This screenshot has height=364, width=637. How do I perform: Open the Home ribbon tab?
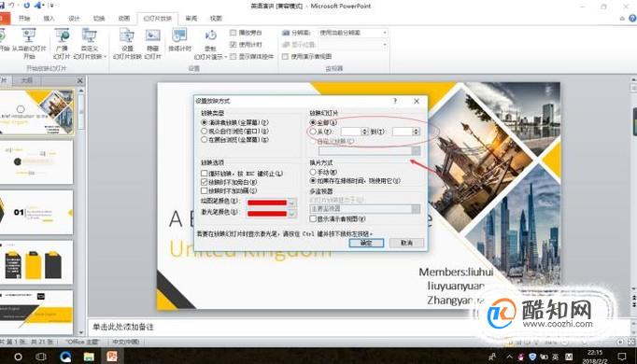click(x=24, y=19)
